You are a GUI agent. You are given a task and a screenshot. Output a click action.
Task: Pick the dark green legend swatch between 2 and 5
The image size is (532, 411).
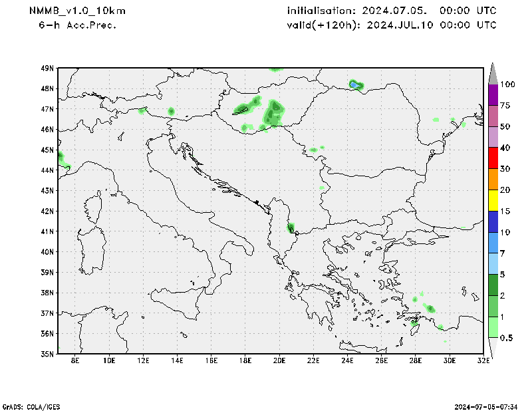point(493,285)
